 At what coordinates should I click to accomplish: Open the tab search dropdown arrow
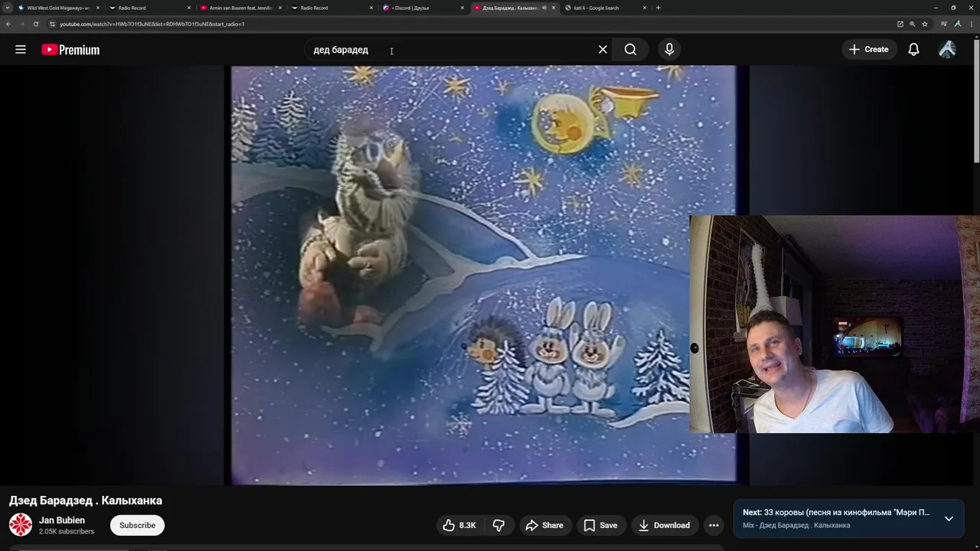(x=8, y=8)
